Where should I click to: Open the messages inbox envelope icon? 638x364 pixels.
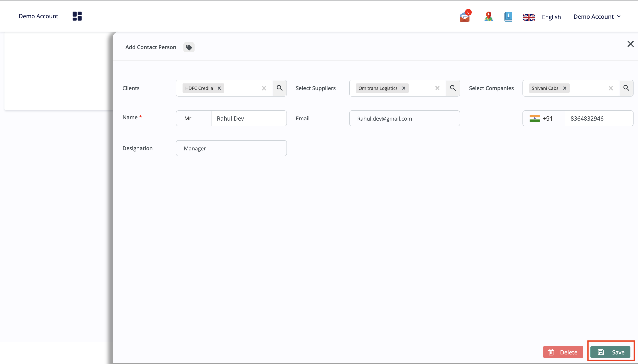click(464, 17)
